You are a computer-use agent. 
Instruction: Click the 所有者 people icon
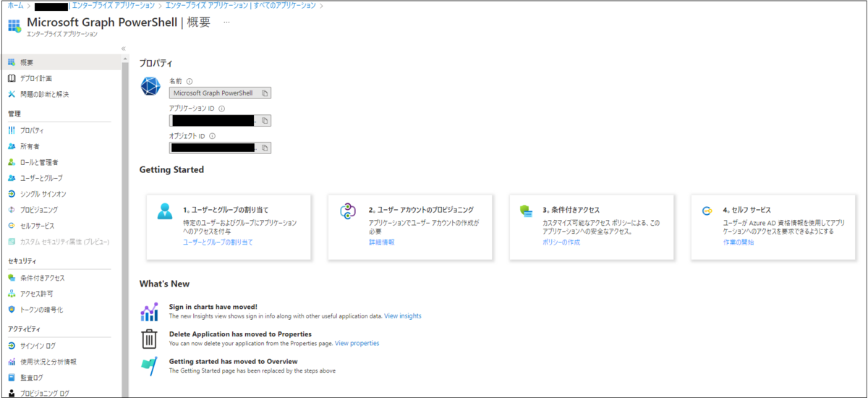(x=12, y=146)
